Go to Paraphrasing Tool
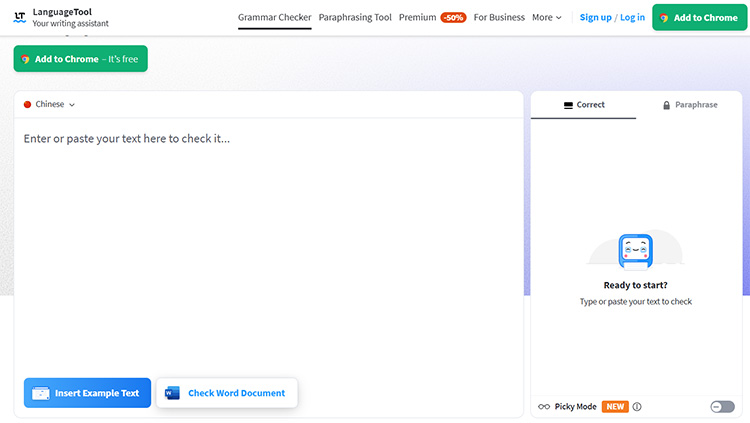Image resolution: width=750 pixels, height=423 pixels. pyautogui.click(x=355, y=18)
